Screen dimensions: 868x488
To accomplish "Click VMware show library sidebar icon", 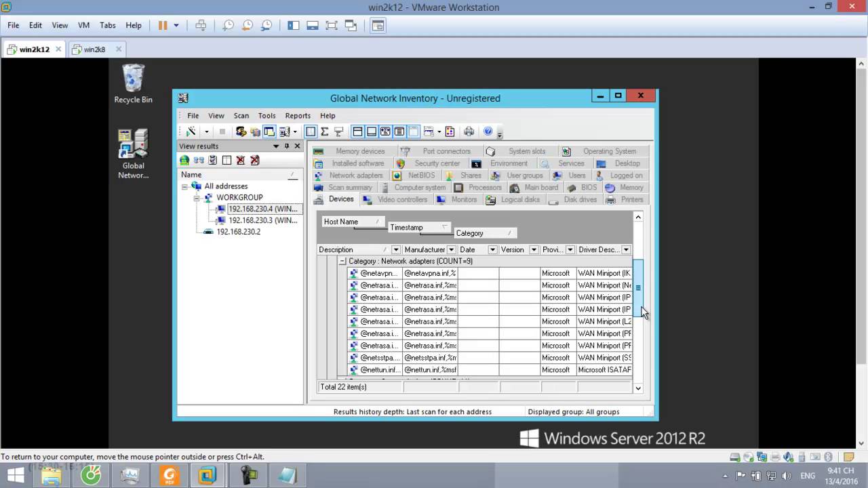I will click(x=294, y=25).
